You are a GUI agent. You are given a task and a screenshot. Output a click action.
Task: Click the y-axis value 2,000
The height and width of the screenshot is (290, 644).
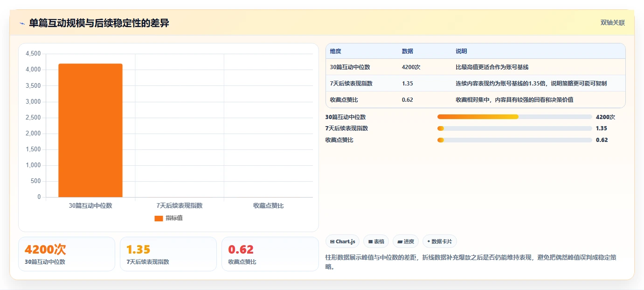click(x=33, y=134)
